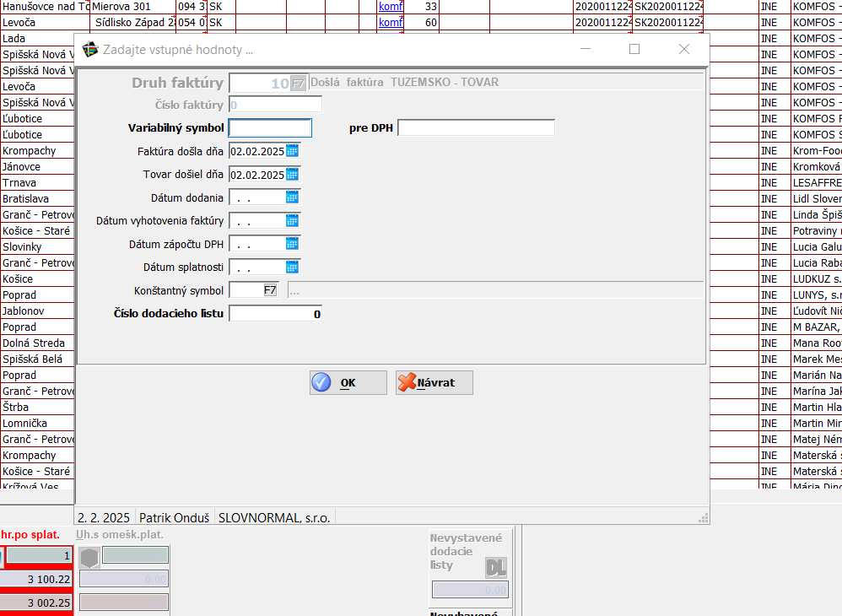Click the pre DPH text field

(x=476, y=128)
